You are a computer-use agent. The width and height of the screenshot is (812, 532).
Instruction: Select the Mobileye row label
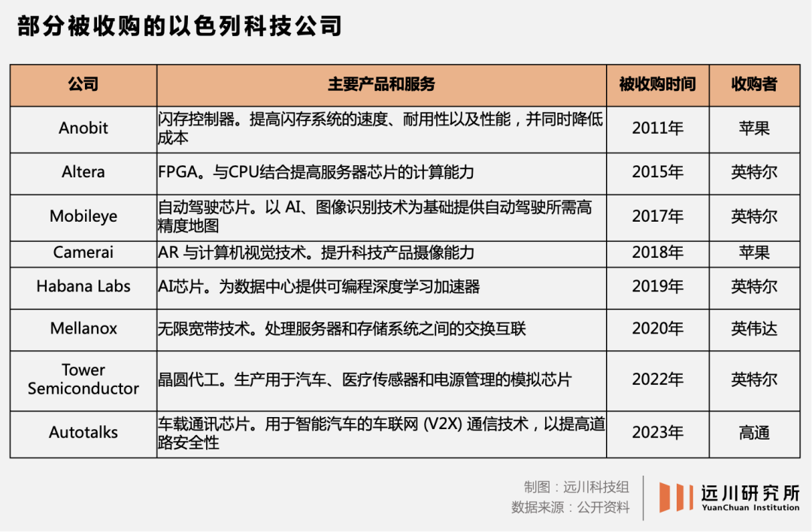click(83, 216)
